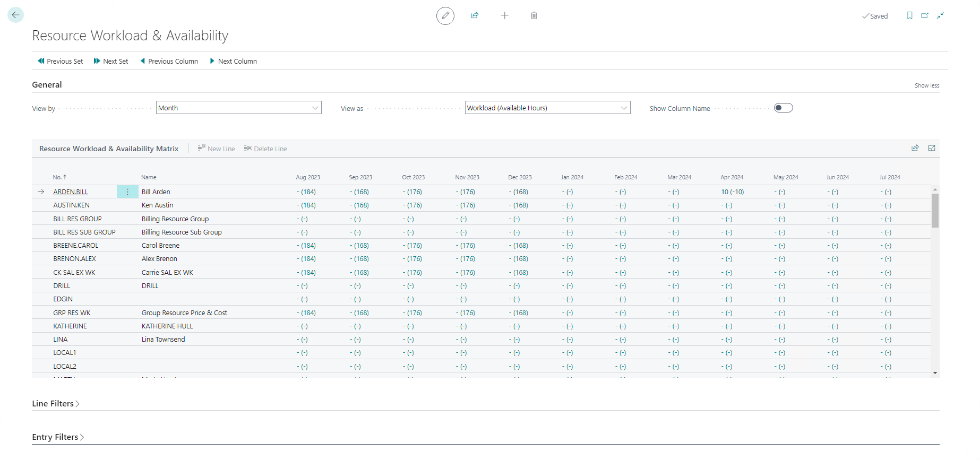
Task: Share the matrix via subpage share icon
Action: point(915,148)
